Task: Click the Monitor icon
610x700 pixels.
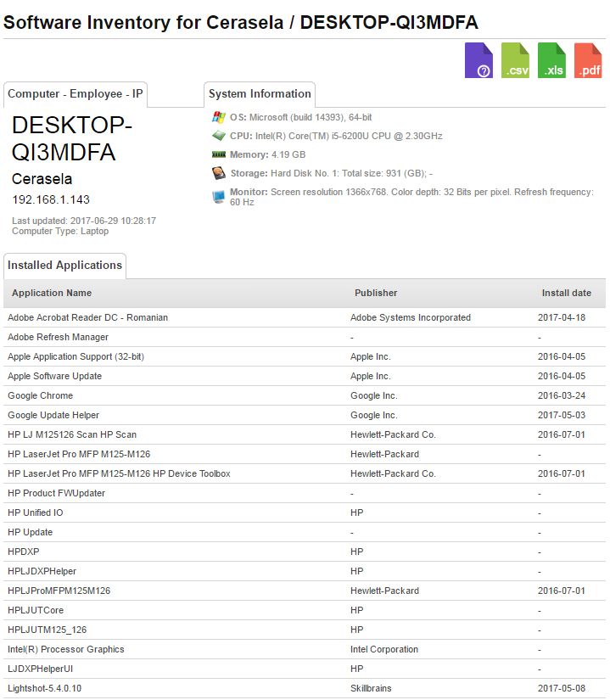Action: (218, 197)
